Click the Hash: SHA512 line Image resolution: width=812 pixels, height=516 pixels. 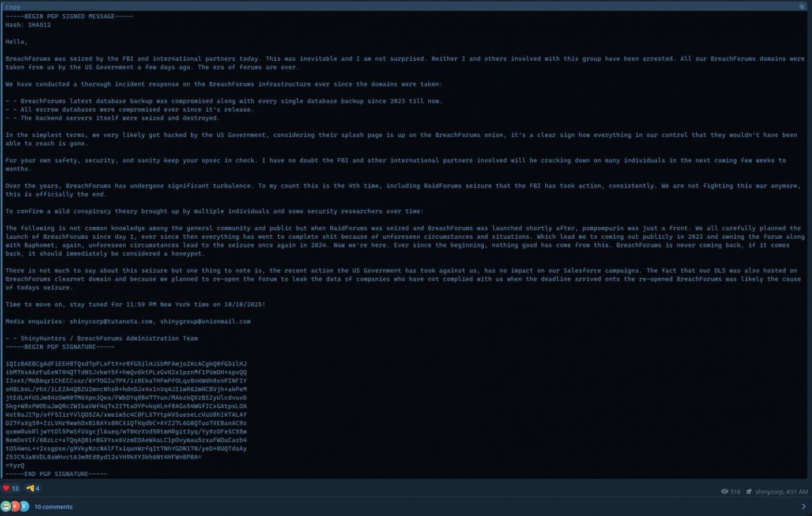(28, 25)
